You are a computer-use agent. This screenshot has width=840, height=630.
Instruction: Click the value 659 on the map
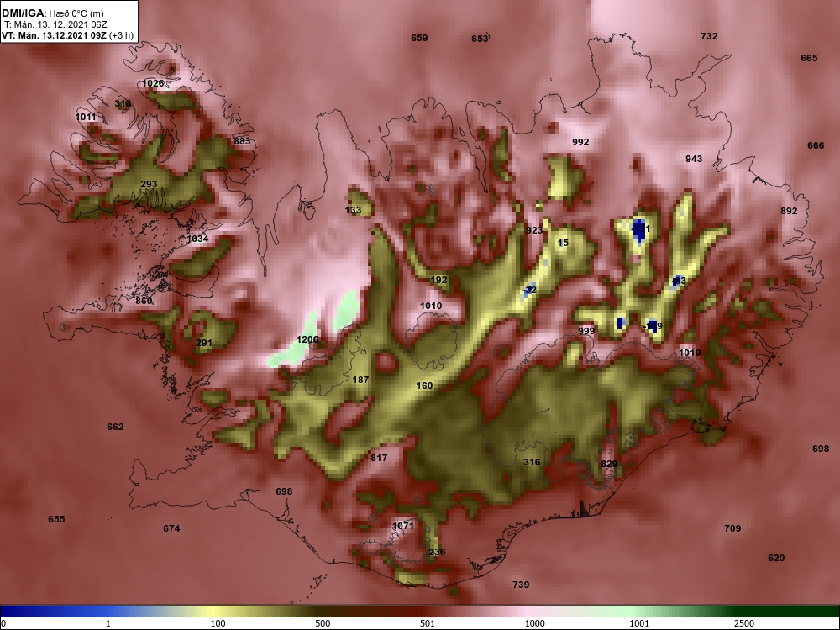[419, 38]
